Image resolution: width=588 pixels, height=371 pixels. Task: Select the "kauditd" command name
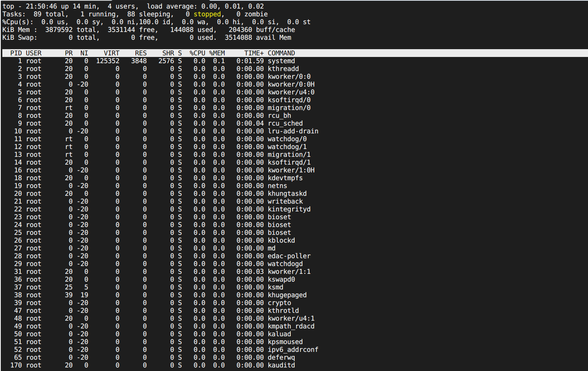[281, 365]
